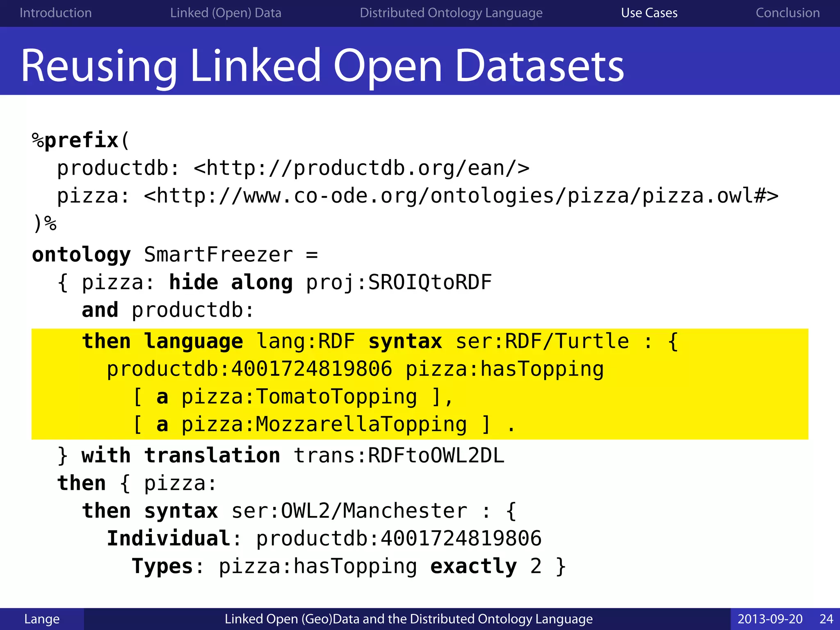
Task: Select the highlighted 'then language lang:RDF' line
Action: click(x=380, y=342)
